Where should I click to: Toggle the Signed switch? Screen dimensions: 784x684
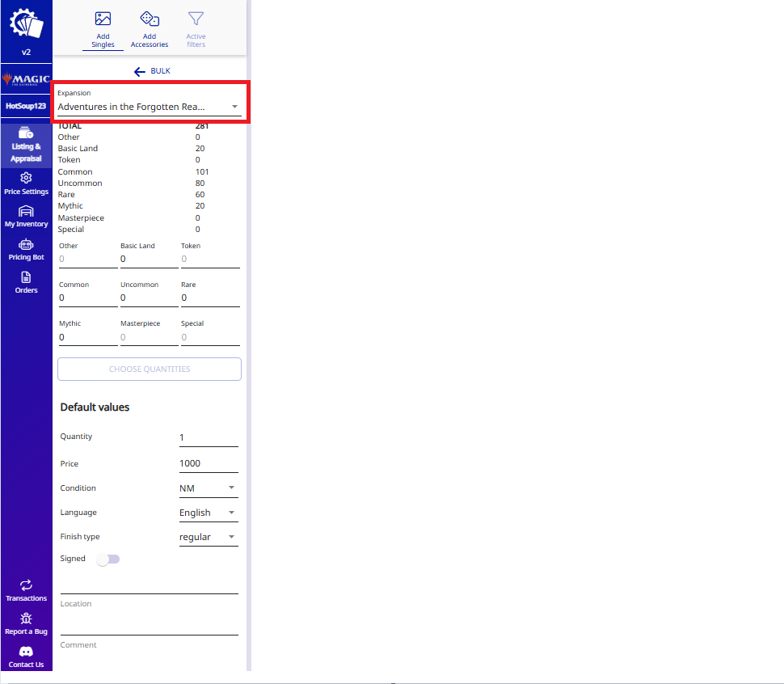tap(108, 559)
